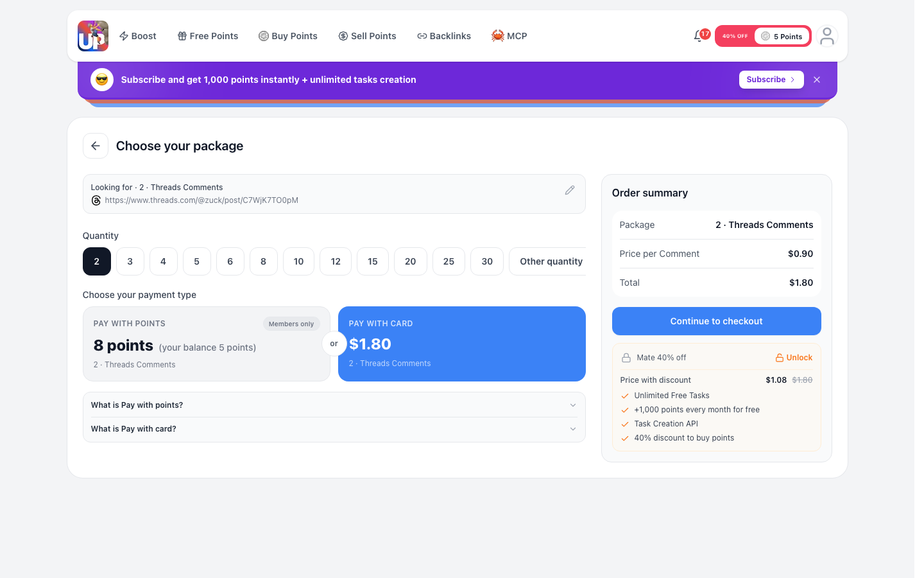Choose Other quantity option
The image size is (924, 578).
548,261
